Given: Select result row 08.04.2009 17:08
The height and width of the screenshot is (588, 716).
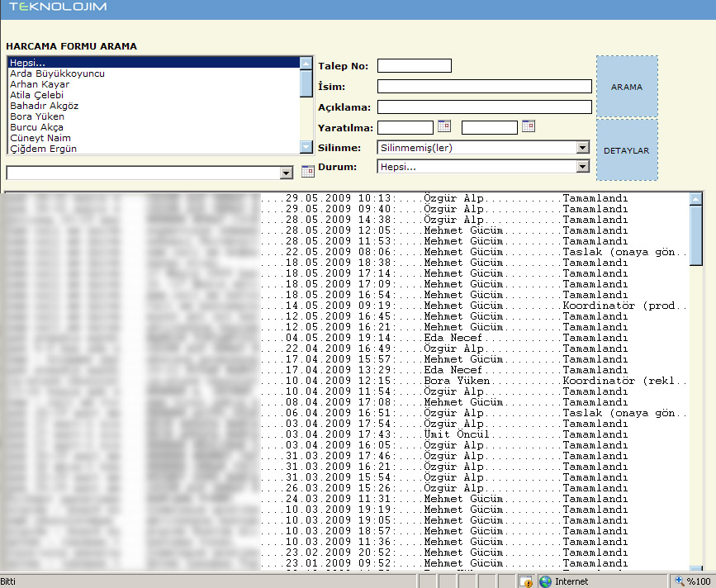Looking at the screenshot, I should coord(347,401).
